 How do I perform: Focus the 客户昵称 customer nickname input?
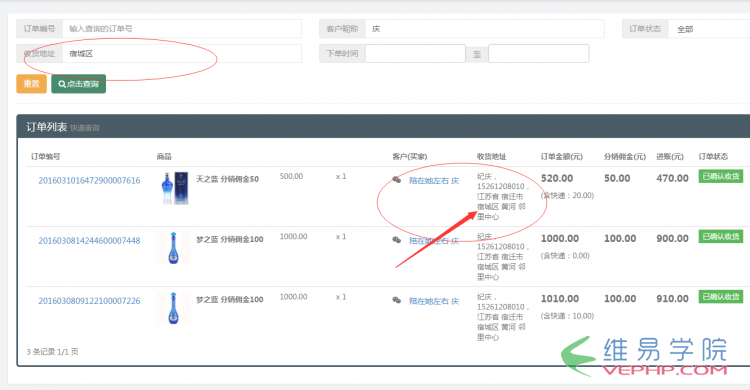485,29
